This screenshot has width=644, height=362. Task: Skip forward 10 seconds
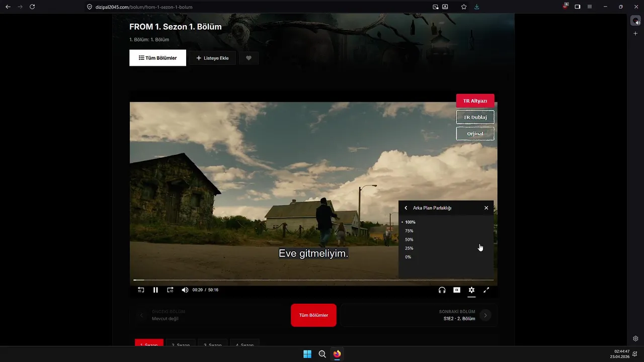point(170,290)
